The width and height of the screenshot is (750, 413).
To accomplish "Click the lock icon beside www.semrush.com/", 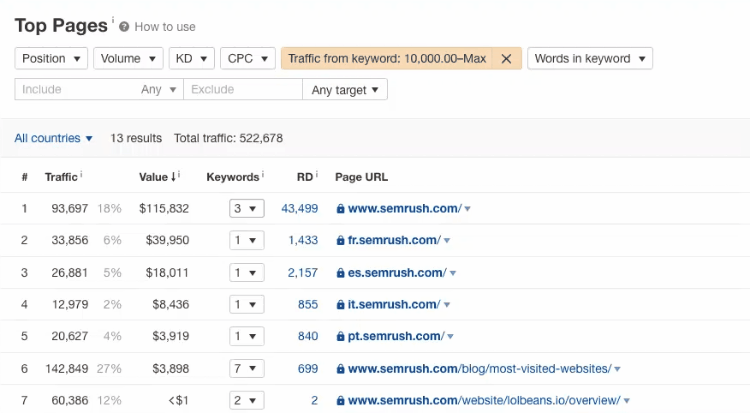I will [341, 209].
